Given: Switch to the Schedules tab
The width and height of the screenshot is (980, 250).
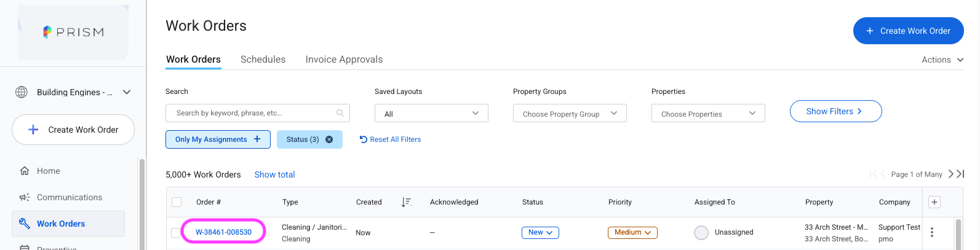Looking at the screenshot, I should tap(263, 60).
